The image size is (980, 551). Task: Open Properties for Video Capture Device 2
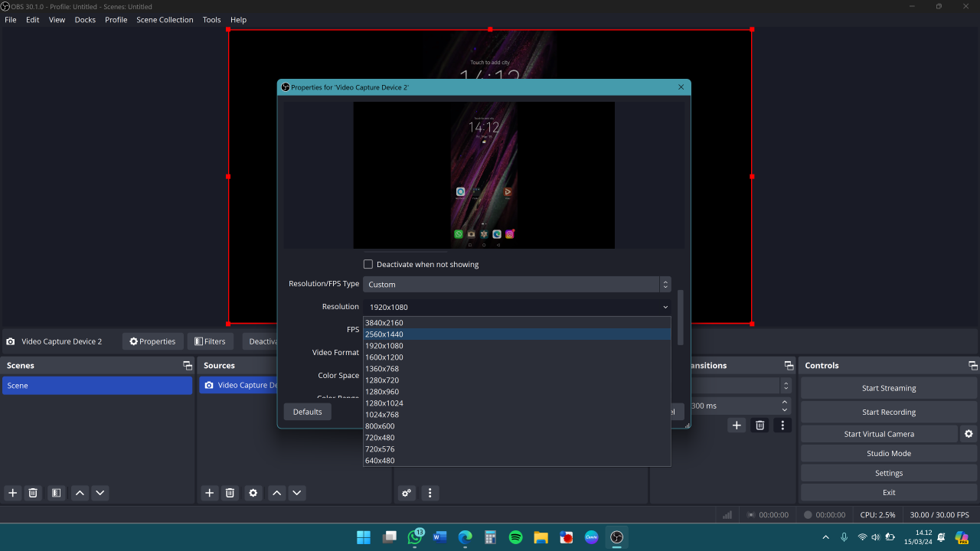coord(152,341)
